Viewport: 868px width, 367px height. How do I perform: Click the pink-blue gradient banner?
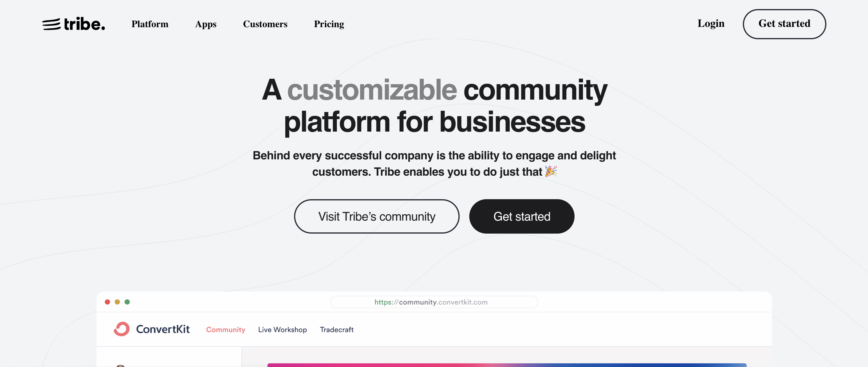pos(506,365)
